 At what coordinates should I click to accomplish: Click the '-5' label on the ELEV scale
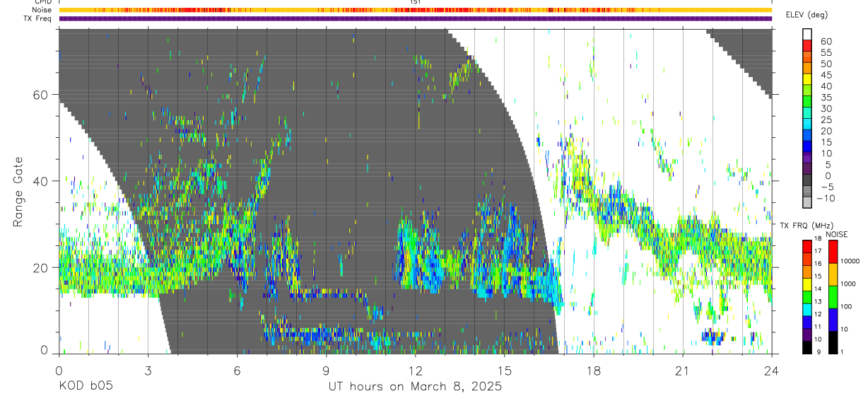826,187
